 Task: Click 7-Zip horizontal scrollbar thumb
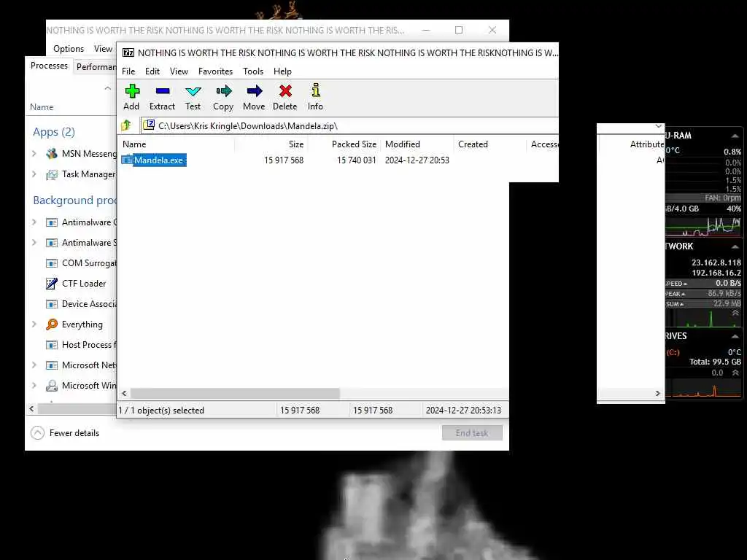236,393
